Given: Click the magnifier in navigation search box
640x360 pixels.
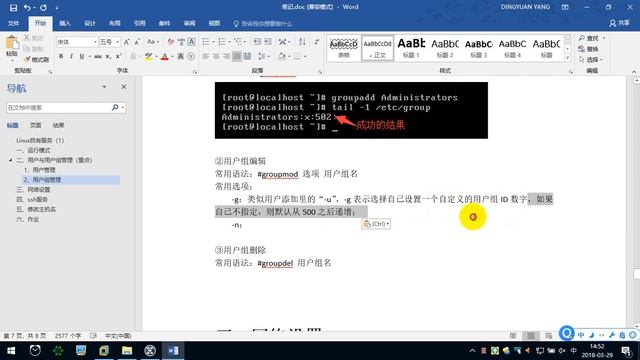Looking at the screenshot, I should (x=115, y=107).
